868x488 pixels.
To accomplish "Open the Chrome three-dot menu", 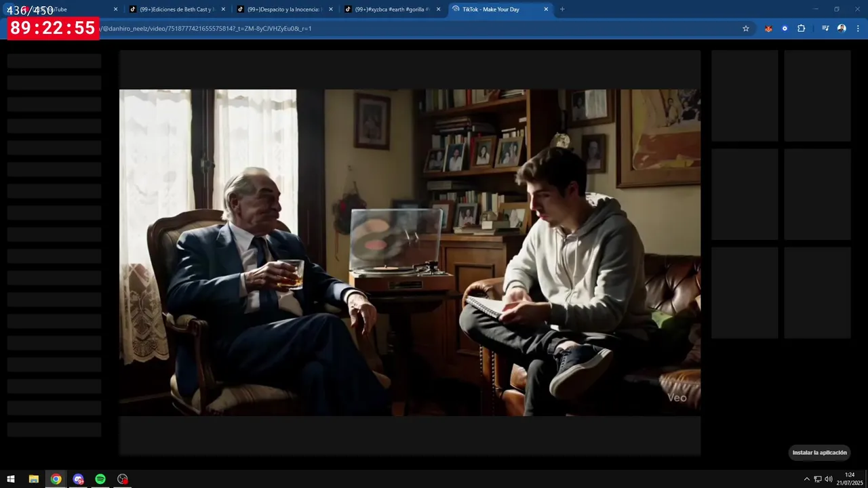I will [x=858, y=28].
